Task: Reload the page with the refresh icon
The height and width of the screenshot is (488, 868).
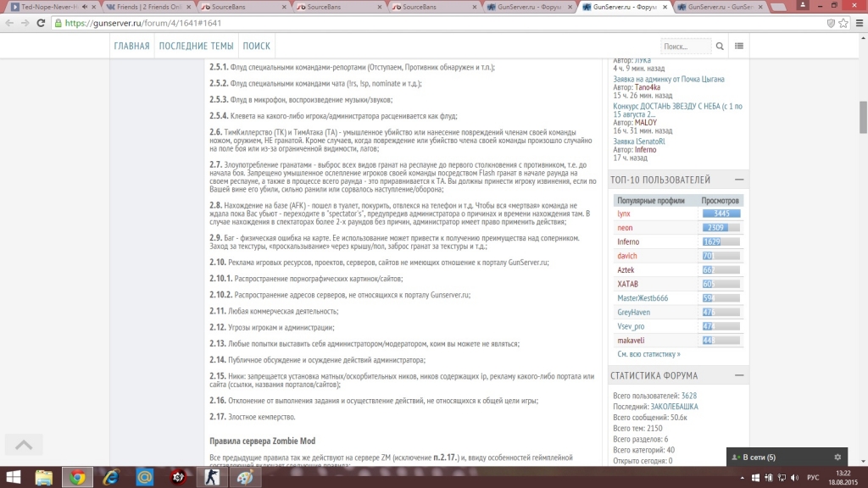Action: [x=41, y=23]
